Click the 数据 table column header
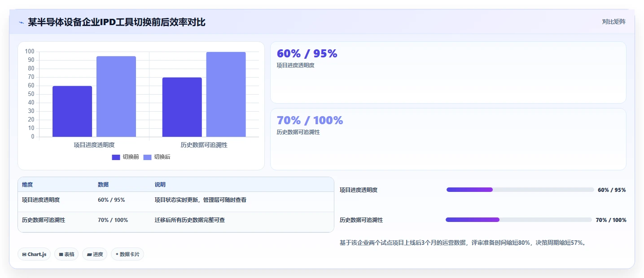This screenshot has width=644, height=278. 103,185
